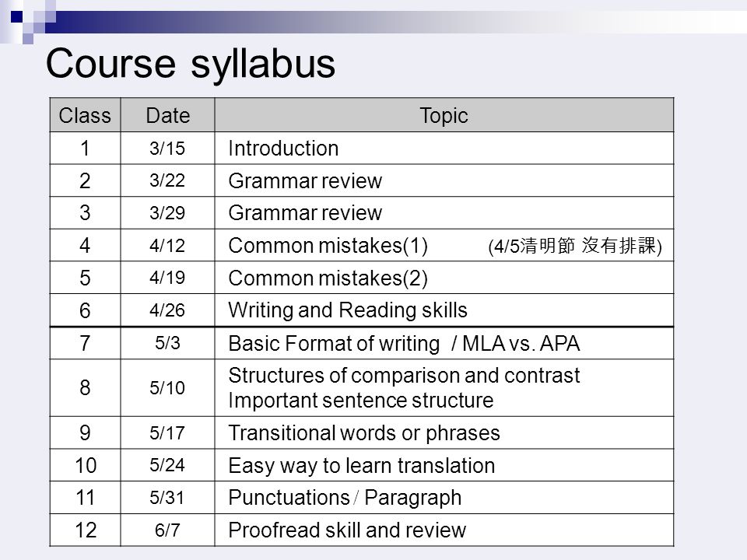Screen dimensions: 747x560
Task: Select the Date column header
Action: point(168,115)
